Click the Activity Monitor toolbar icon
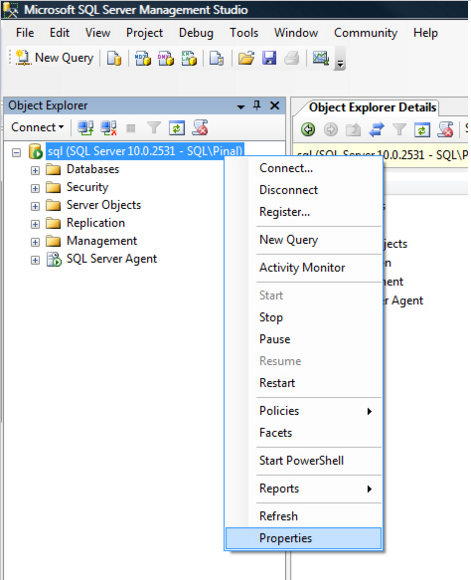The image size is (471, 580). pos(320,58)
